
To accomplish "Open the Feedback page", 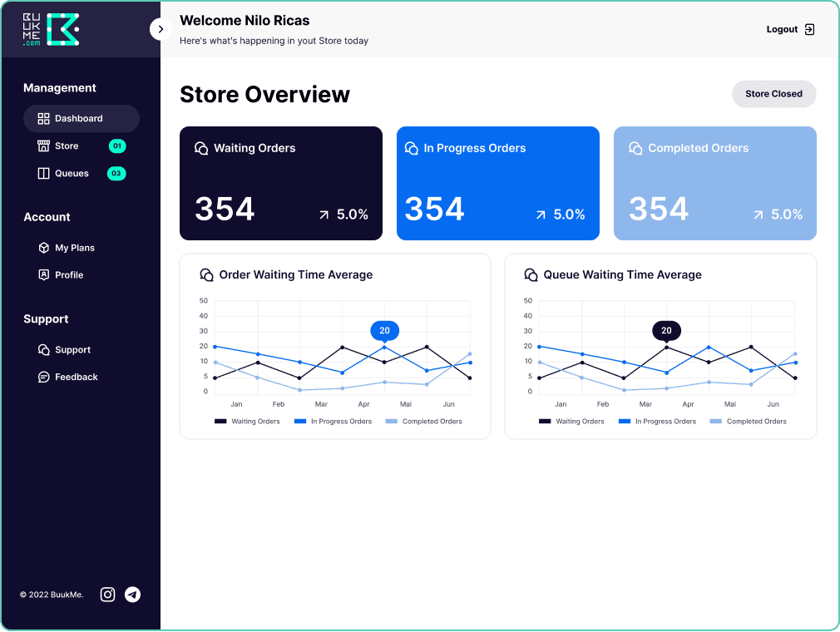I will click(68, 377).
